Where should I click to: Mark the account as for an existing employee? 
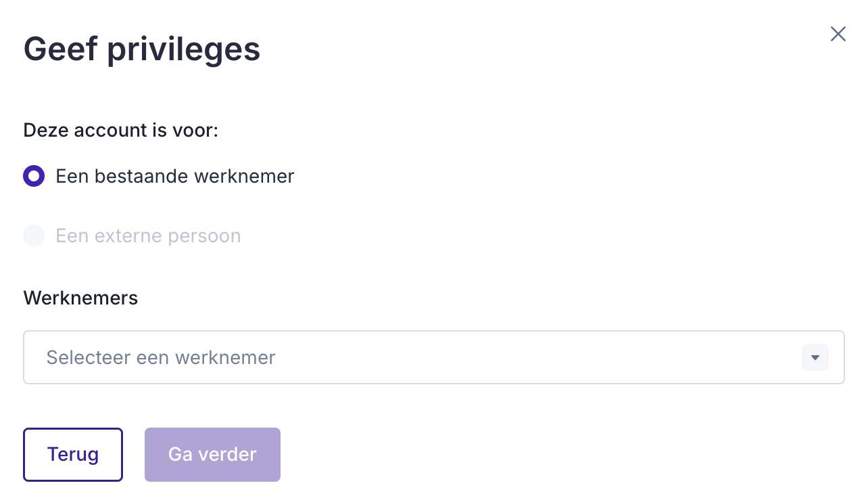coord(34,177)
